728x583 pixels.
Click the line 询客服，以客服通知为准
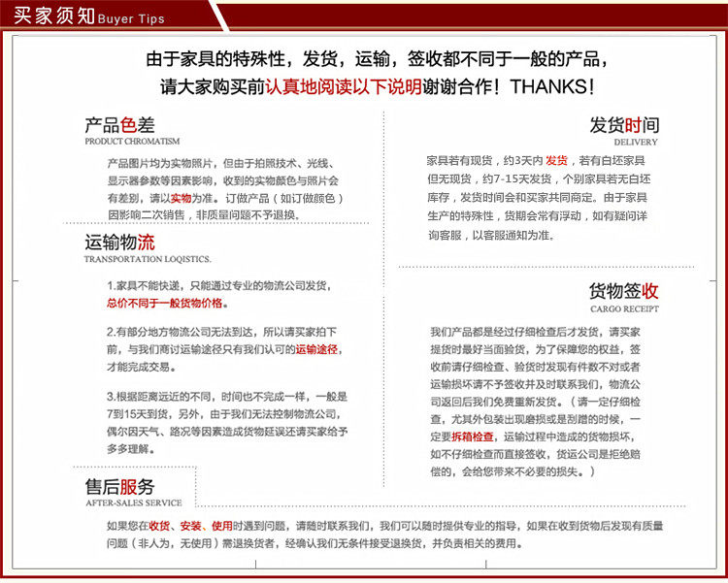coord(492,236)
